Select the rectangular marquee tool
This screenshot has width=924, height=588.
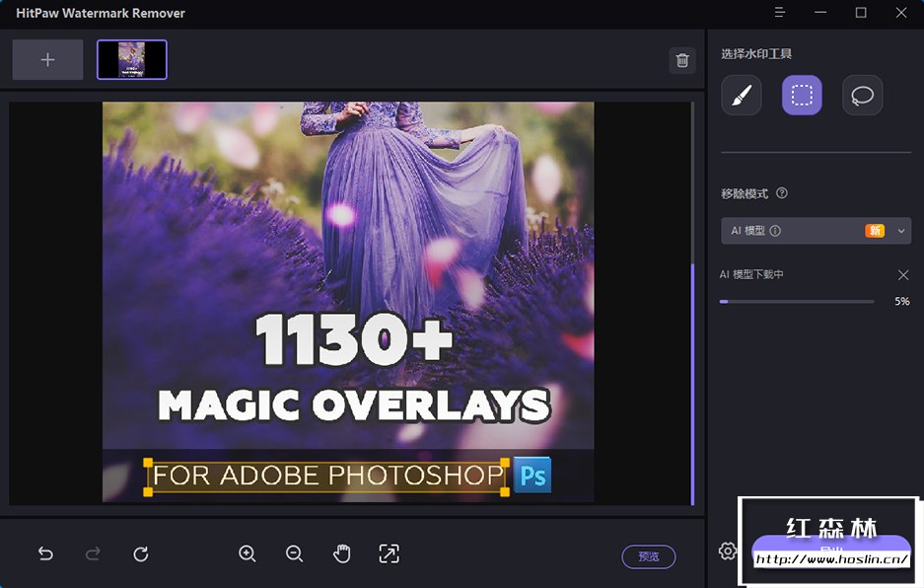pos(802,95)
